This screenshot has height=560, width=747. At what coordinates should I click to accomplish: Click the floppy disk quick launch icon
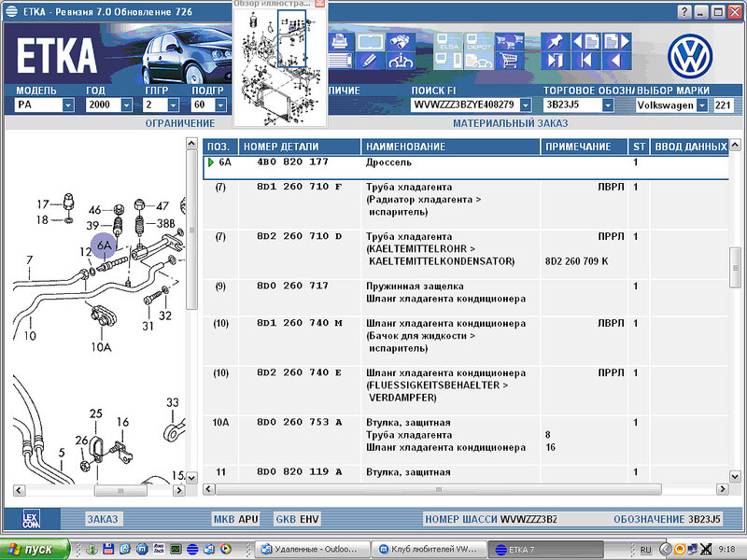(108, 549)
